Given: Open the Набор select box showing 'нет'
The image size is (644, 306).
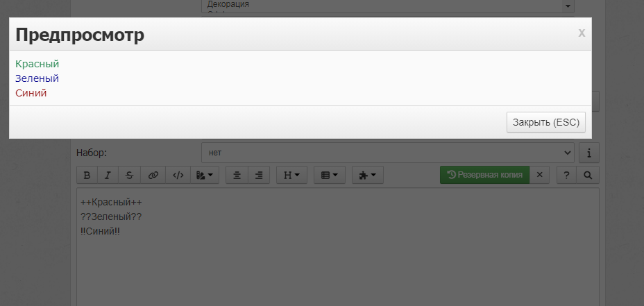Looking at the screenshot, I should click(x=388, y=153).
